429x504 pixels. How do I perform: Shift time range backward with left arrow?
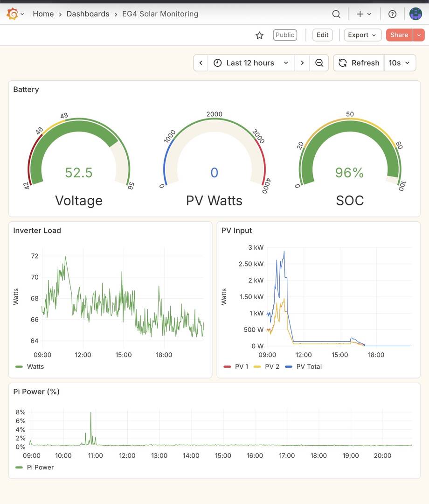coord(201,63)
